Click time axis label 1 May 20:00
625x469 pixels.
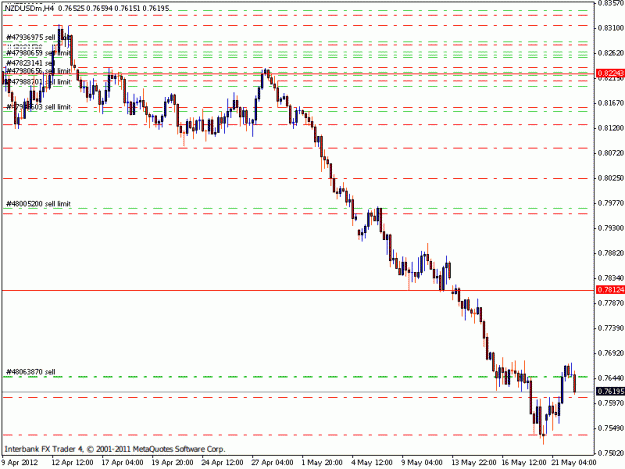pyautogui.click(x=322, y=463)
